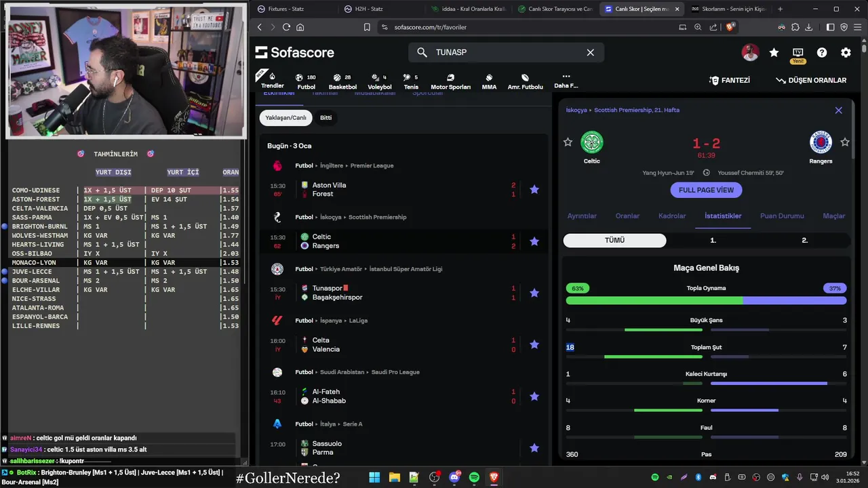Open browser extensions puzzle icon

point(795,27)
